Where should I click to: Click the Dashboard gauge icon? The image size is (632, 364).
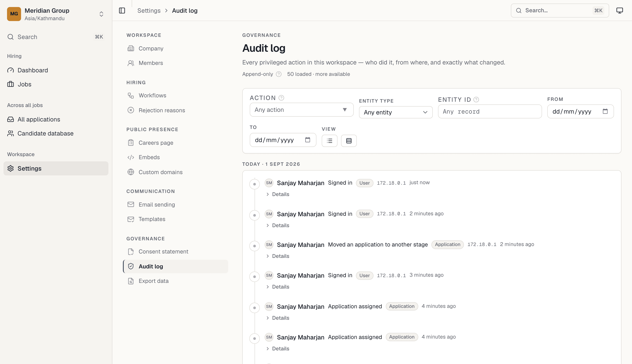point(11,70)
